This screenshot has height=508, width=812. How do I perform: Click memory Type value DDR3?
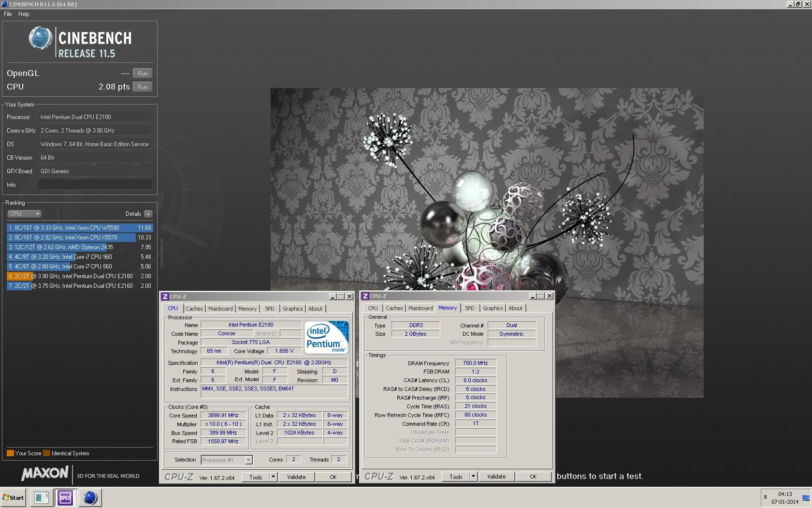416,326
